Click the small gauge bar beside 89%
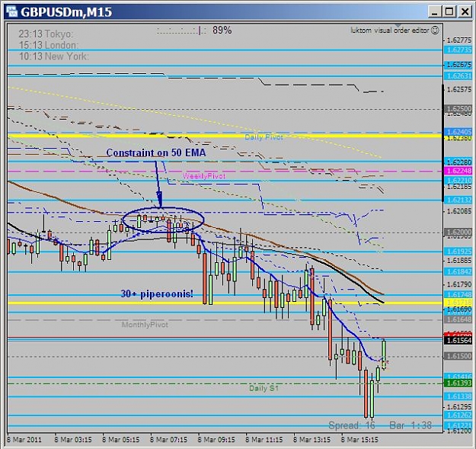 181,30
